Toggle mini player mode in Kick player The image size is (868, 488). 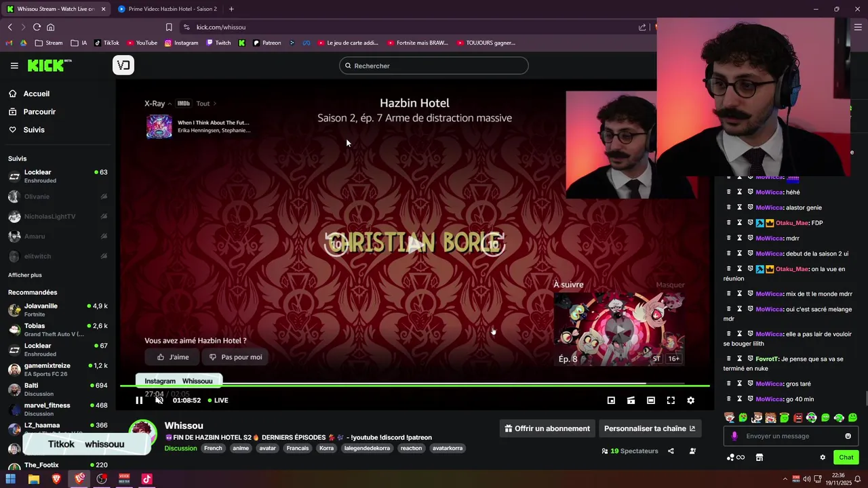[x=611, y=401]
